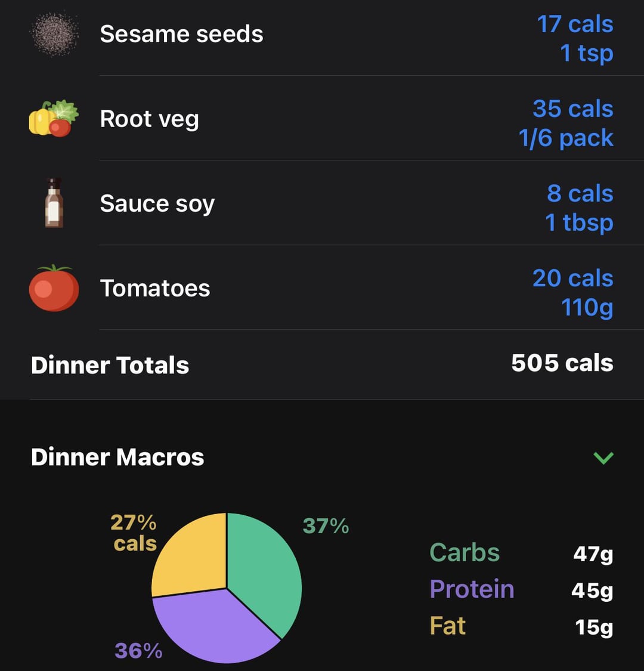
Task: Tap the tomato icon
Action: 54,288
